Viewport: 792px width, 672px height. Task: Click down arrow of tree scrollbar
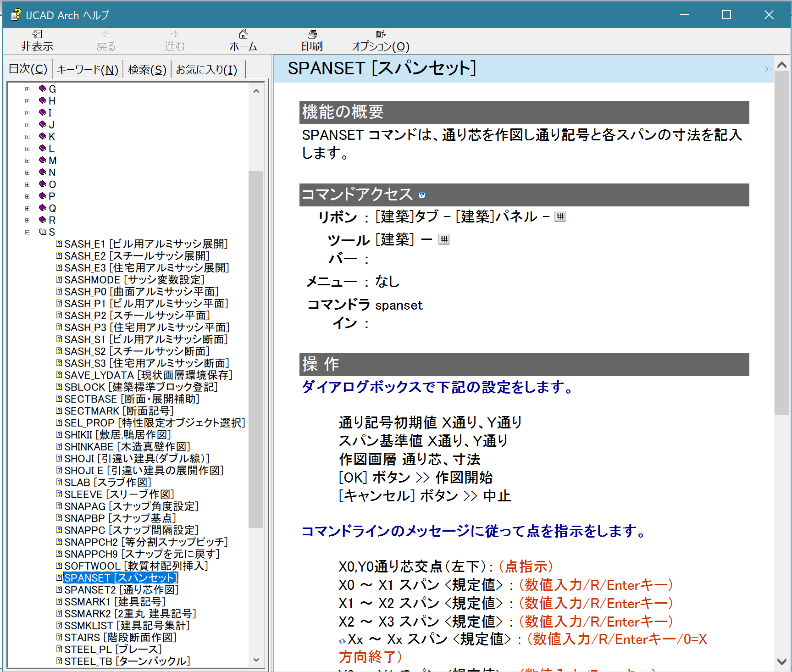(256, 660)
